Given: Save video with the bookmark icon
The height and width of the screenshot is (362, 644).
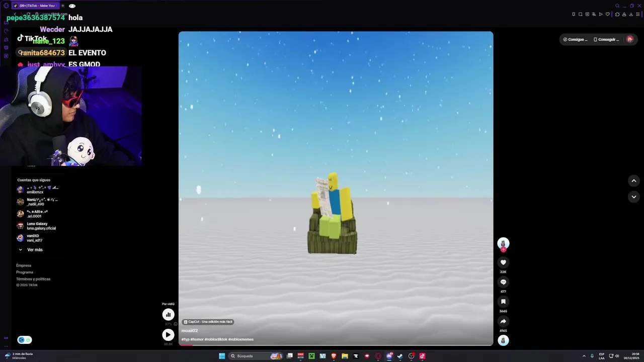Looking at the screenshot, I should pyautogui.click(x=503, y=302).
